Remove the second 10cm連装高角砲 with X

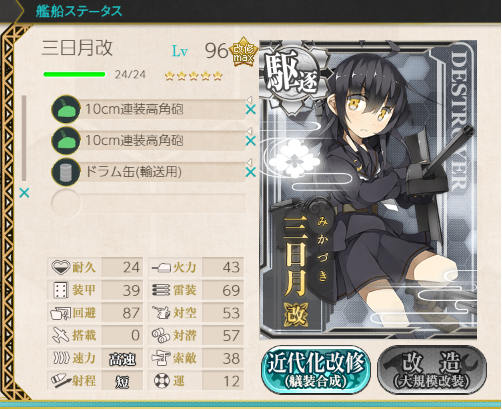point(251,141)
